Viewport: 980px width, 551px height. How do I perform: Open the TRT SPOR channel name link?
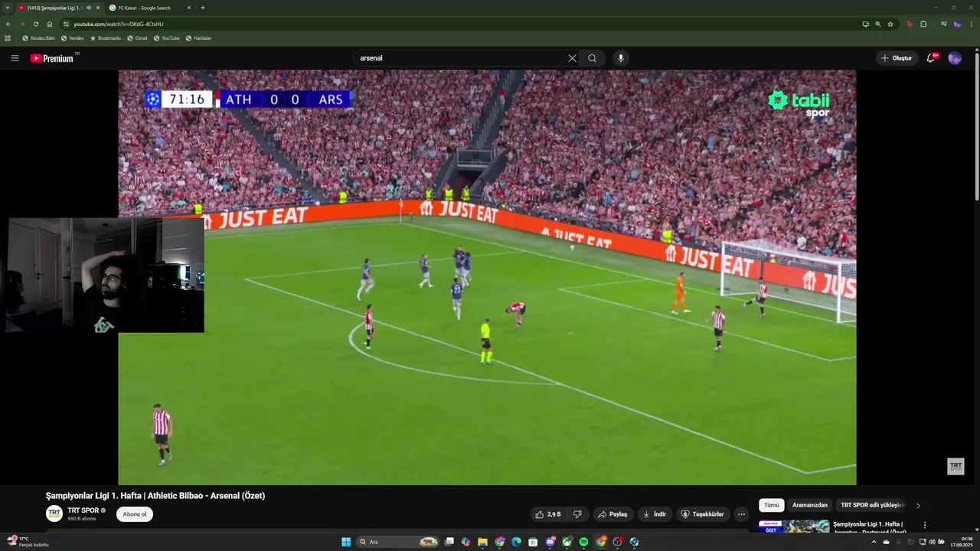pyautogui.click(x=83, y=510)
